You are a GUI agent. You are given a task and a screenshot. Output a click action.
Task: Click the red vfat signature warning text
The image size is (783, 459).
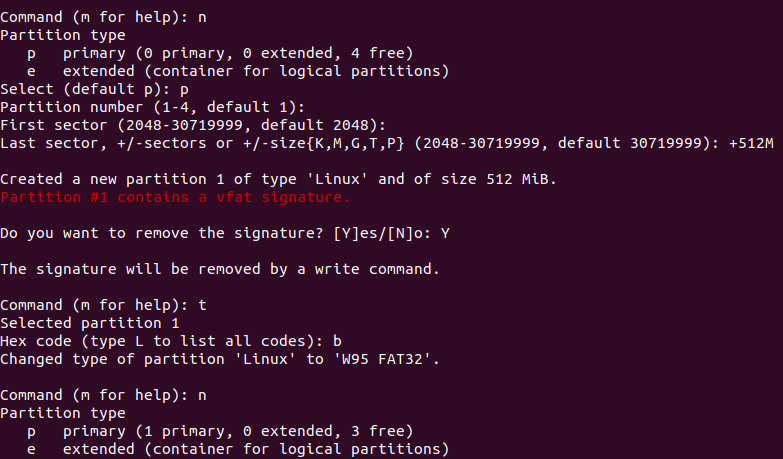click(x=175, y=197)
